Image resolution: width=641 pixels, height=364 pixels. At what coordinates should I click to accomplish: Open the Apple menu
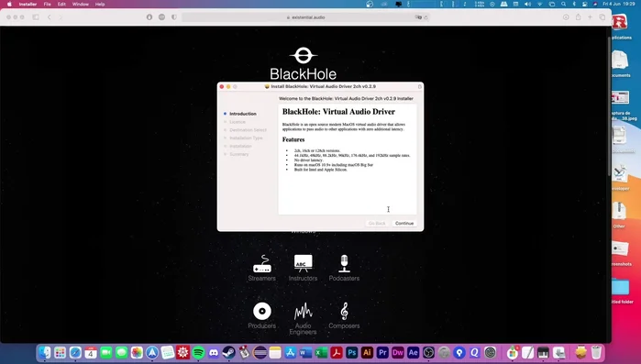click(9, 4)
